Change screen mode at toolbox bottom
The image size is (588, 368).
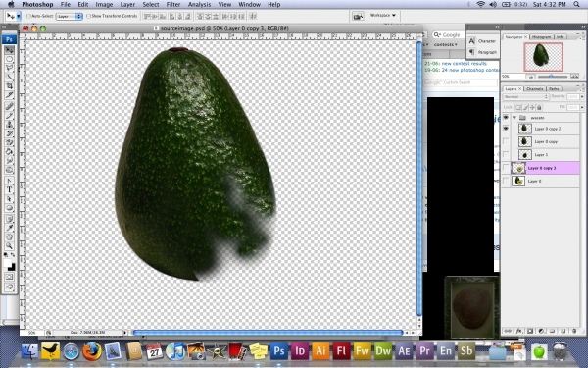[x=10, y=288]
